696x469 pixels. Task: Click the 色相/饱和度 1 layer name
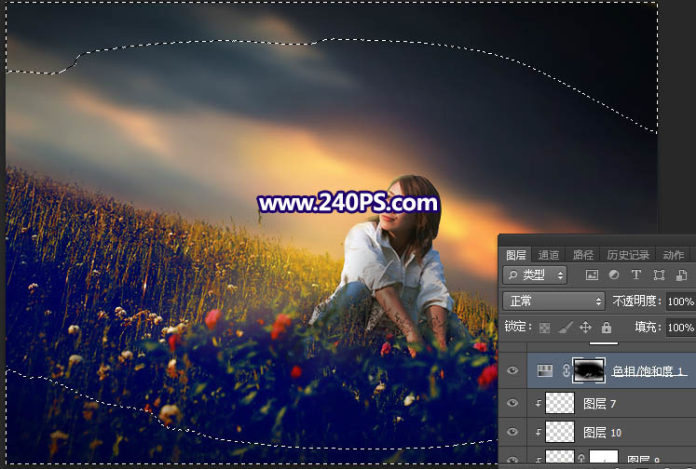click(649, 371)
